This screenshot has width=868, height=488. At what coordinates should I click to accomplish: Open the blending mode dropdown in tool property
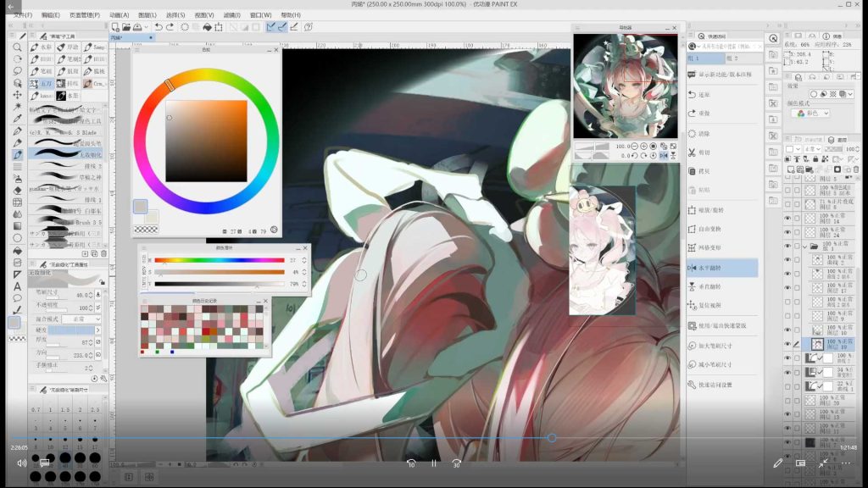(81, 319)
